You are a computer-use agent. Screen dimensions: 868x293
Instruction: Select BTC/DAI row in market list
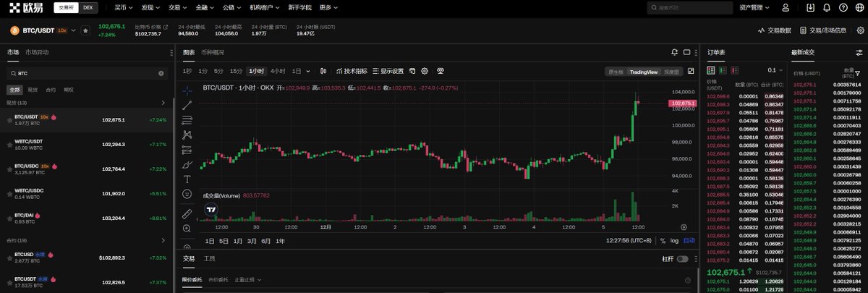point(87,218)
